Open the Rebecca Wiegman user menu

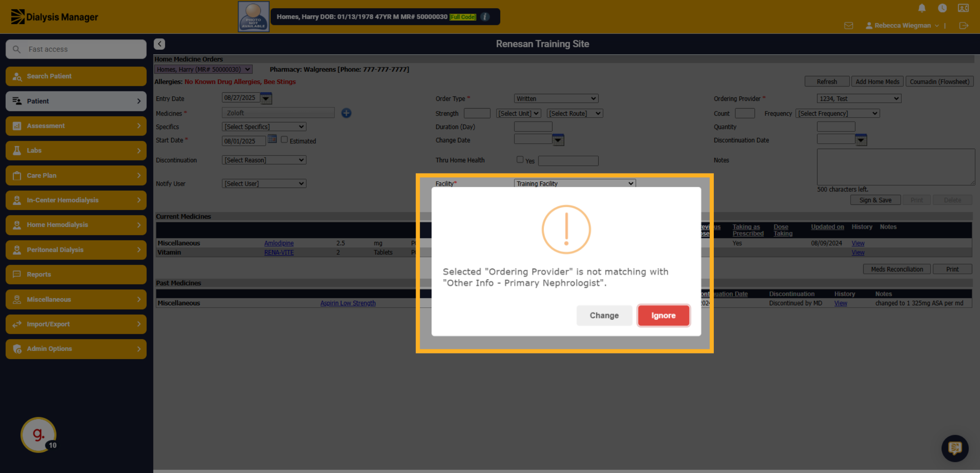click(x=902, y=25)
